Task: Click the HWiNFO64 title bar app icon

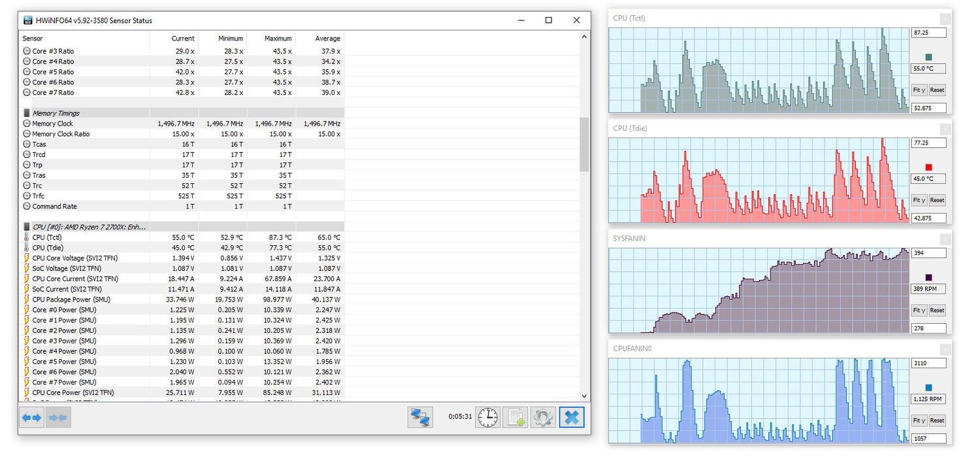Action: pyautogui.click(x=27, y=20)
